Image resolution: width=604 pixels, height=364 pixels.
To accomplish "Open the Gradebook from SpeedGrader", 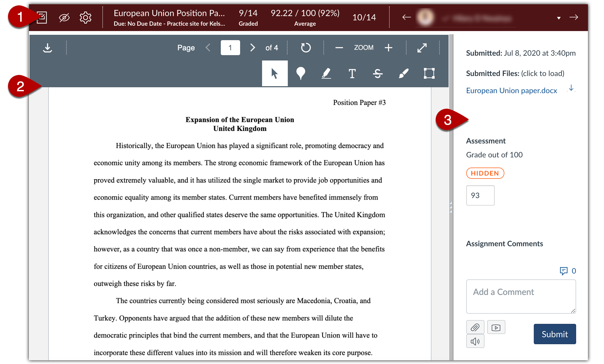I will click(x=42, y=17).
